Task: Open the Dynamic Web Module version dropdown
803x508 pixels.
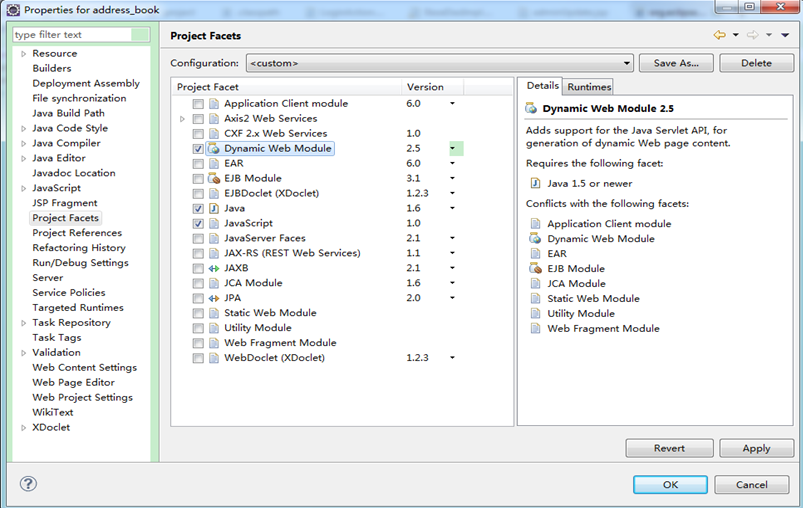Action: point(453,149)
